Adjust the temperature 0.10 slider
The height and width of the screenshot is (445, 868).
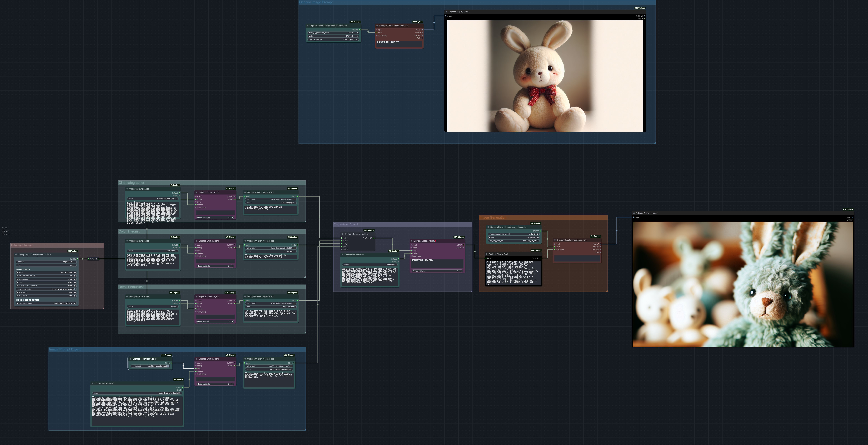point(46,279)
